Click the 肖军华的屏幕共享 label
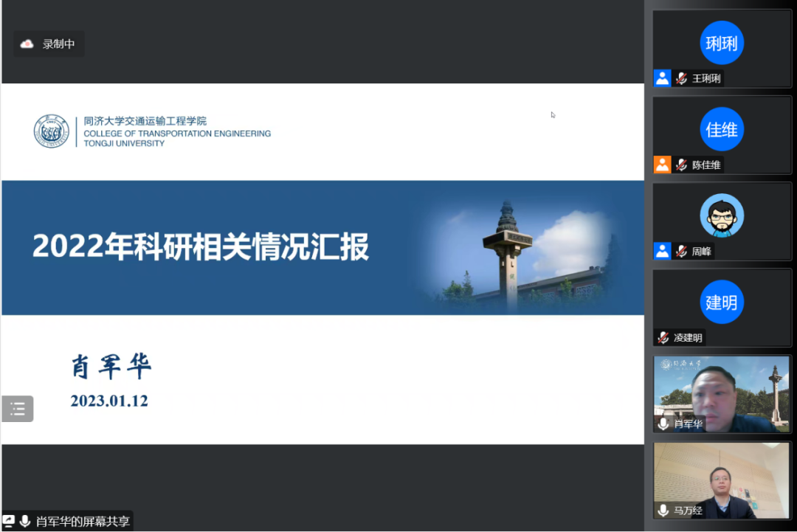797x532 pixels. pos(83,521)
